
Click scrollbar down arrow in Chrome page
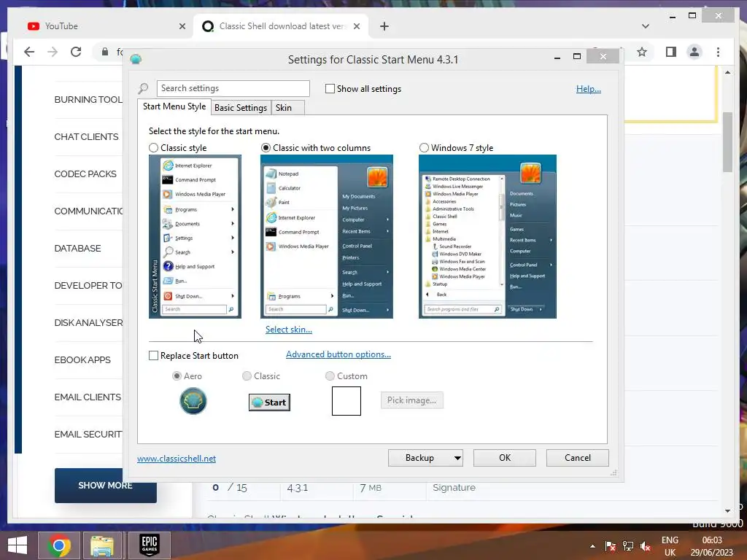point(727,511)
